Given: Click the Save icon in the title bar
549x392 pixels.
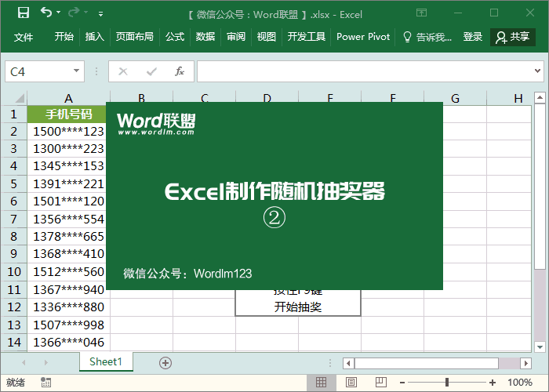Looking at the screenshot, I should tap(24, 13).
